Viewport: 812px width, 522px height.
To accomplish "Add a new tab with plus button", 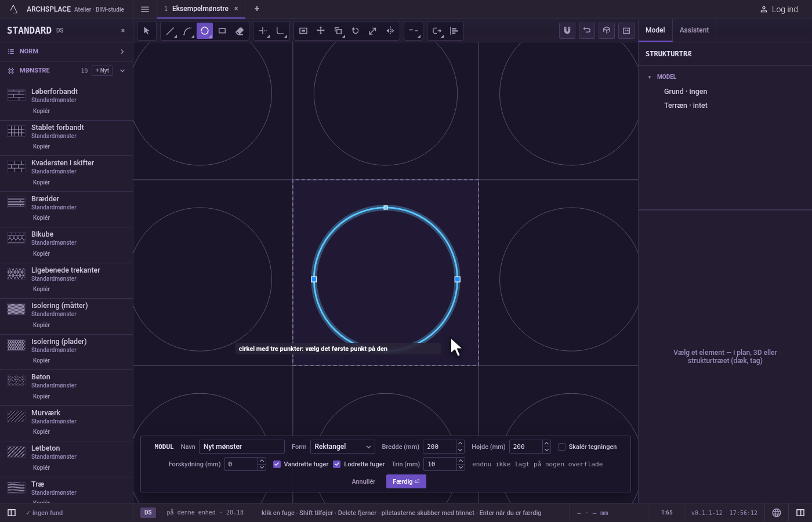I will pyautogui.click(x=257, y=9).
